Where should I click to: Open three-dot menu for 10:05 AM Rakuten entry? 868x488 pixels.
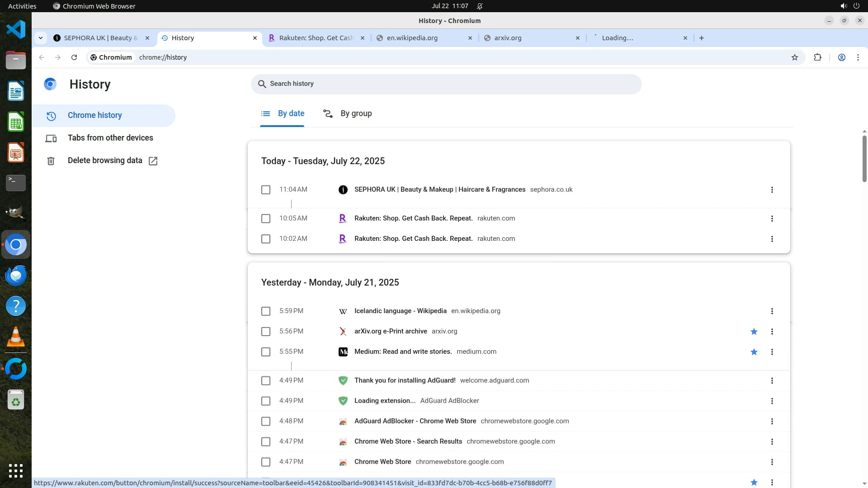tap(772, 219)
